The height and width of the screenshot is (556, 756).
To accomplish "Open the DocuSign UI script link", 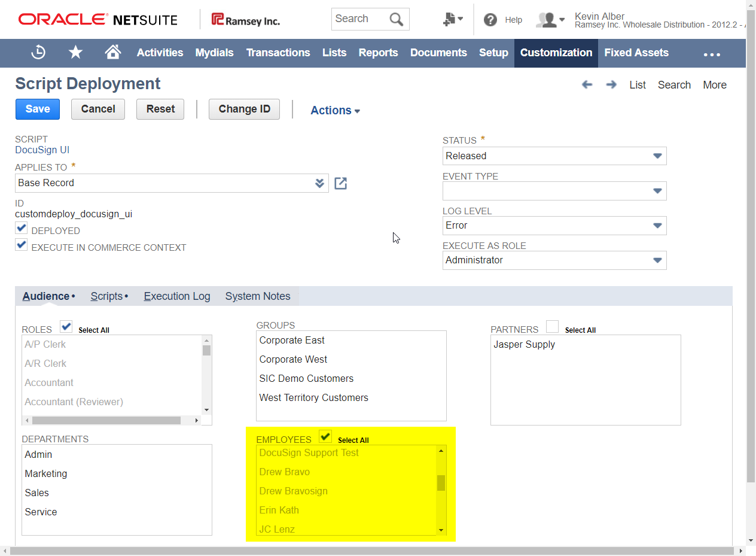I will click(x=42, y=150).
